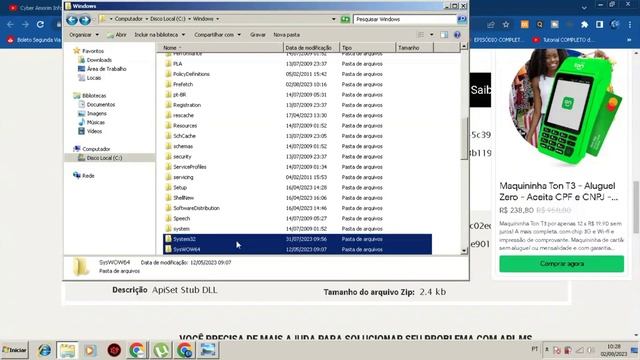Select Computador in the navigation pane
Image resolution: width=640 pixels, height=360 pixels.
[96, 149]
